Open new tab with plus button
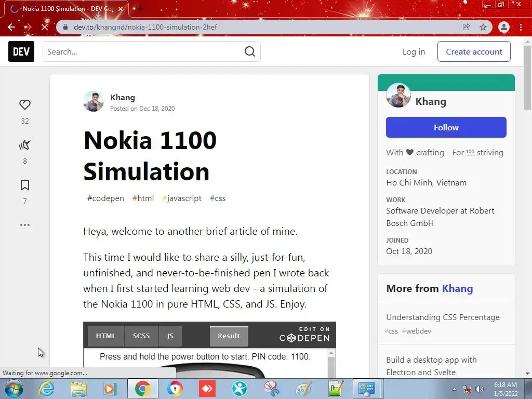Image resolution: width=532 pixels, height=399 pixels. pos(139,9)
